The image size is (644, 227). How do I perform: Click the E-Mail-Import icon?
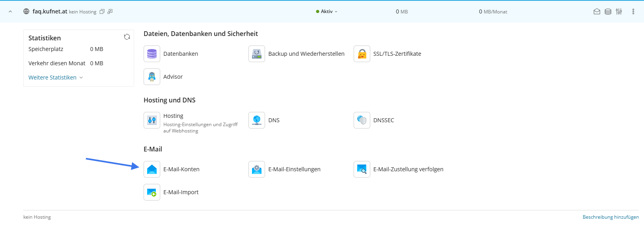[152, 192]
